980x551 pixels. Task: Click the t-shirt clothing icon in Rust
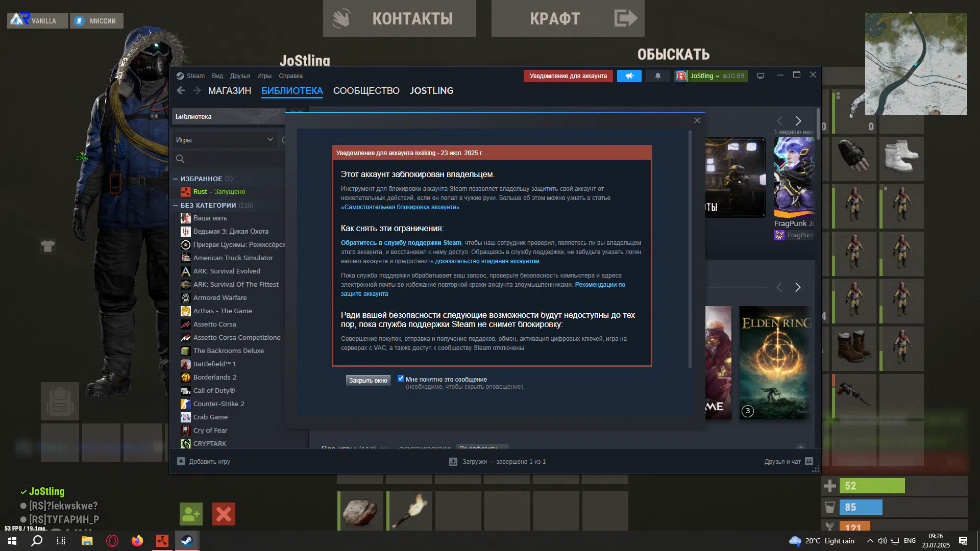tap(48, 246)
